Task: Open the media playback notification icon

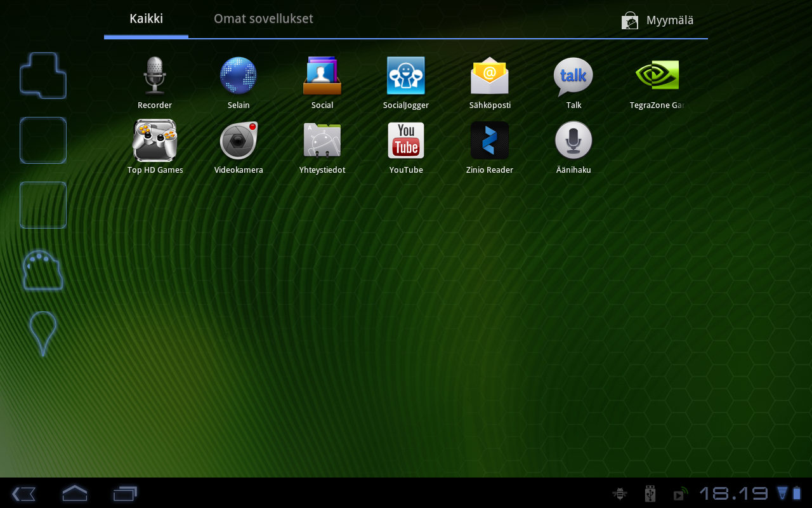Action: [x=680, y=493]
